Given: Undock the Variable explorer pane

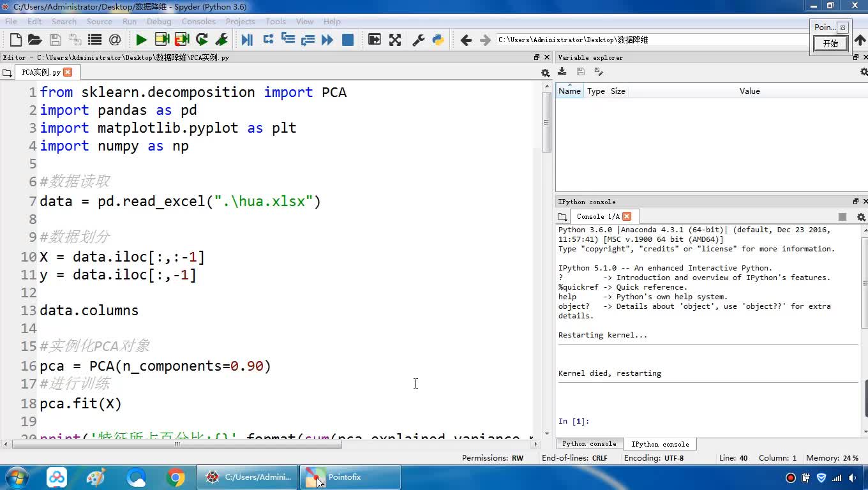Looking at the screenshot, I should coord(856,57).
